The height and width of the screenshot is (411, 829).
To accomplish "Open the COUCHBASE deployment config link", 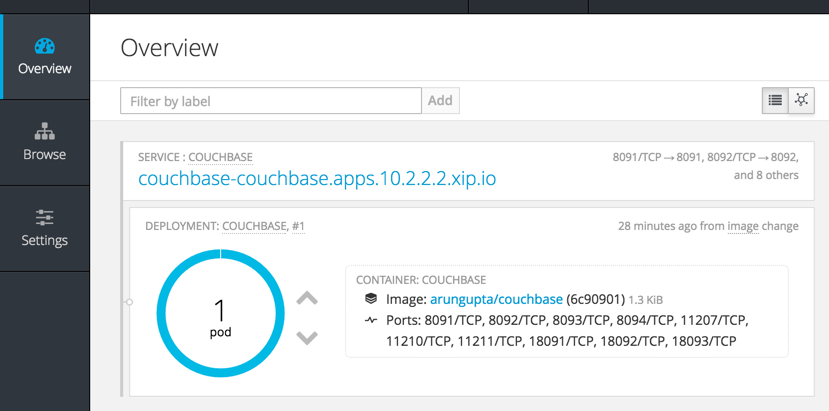I will [254, 226].
